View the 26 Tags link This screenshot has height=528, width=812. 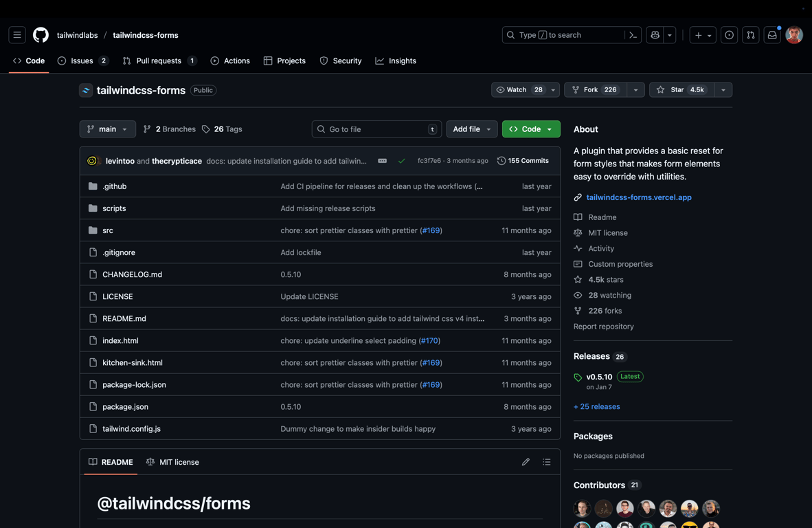pyautogui.click(x=222, y=129)
